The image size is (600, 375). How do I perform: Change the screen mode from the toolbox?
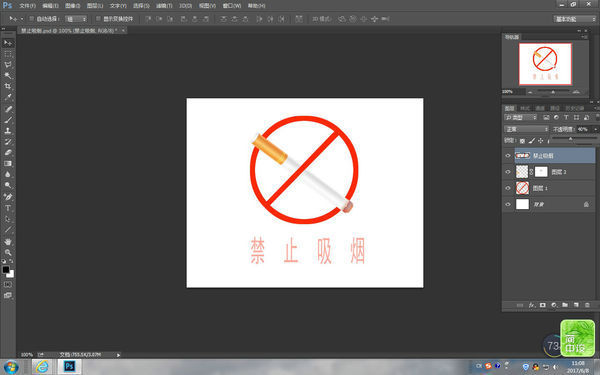(8, 295)
